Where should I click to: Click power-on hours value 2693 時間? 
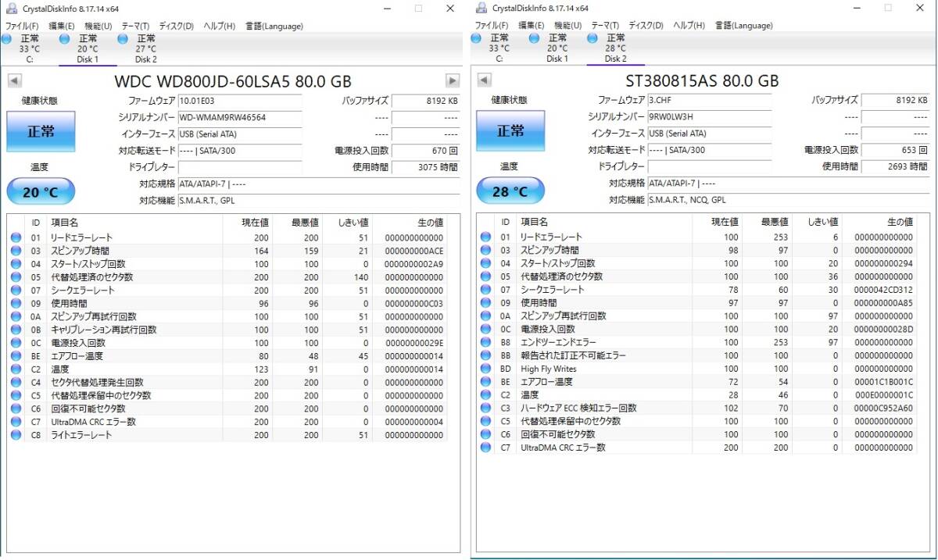(x=895, y=167)
